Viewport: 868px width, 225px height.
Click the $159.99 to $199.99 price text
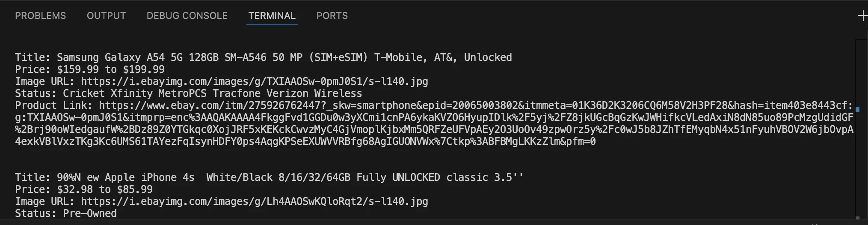click(111, 69)
